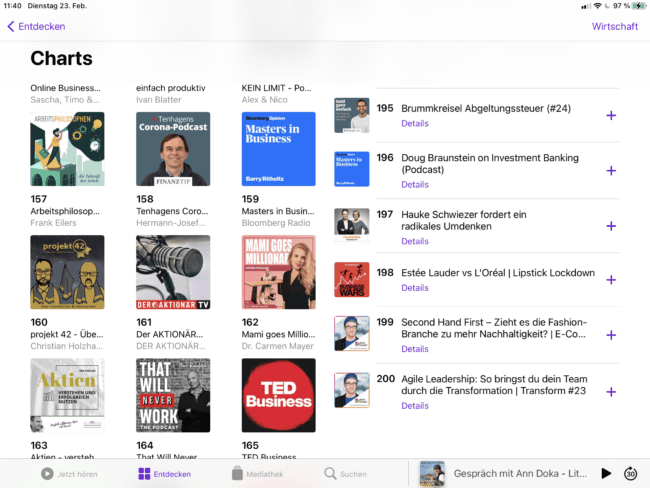This screenshot has height=488, width=650.
Task: Check battery status indicator
Action: pyautogui.click(x=639, y=6)
